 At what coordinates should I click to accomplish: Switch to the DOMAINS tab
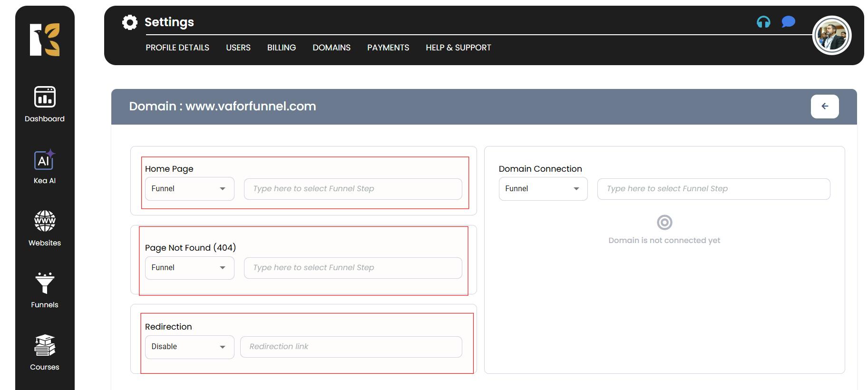332,48
